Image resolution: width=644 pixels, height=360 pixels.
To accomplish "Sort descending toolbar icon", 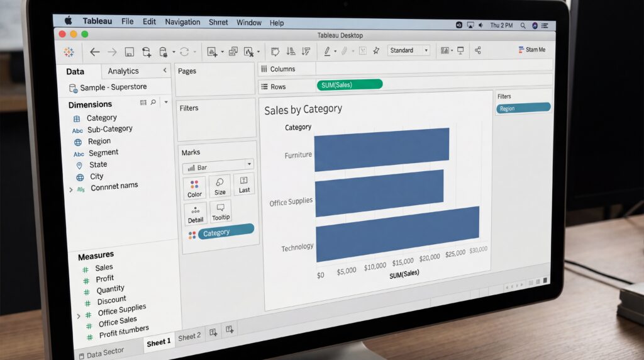I will point(306,51).
